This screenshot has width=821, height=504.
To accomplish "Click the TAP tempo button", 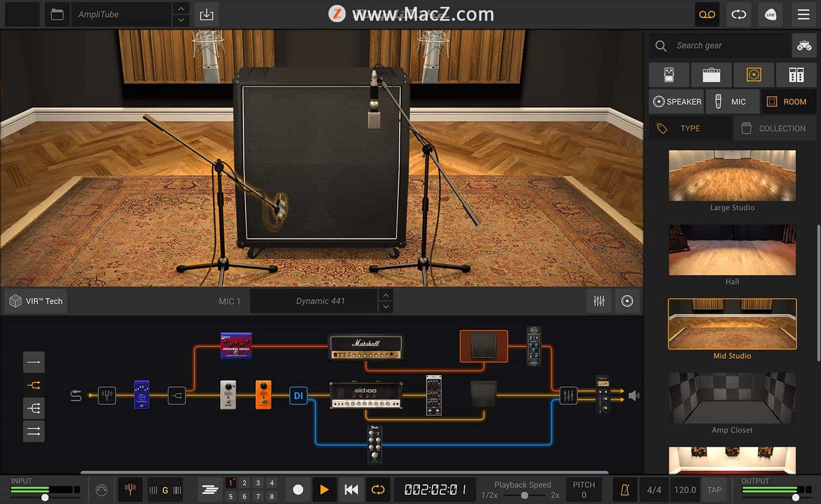I will click(x=714, y=490).
